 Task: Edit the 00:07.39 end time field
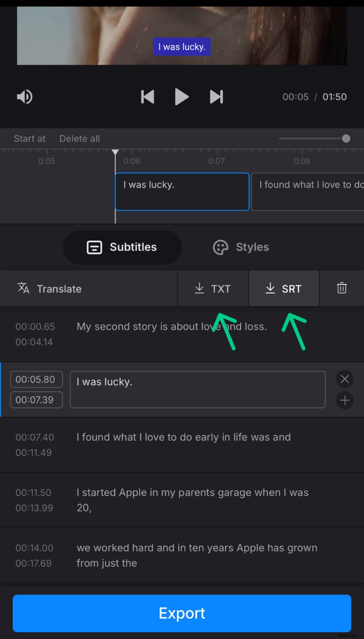36,400
